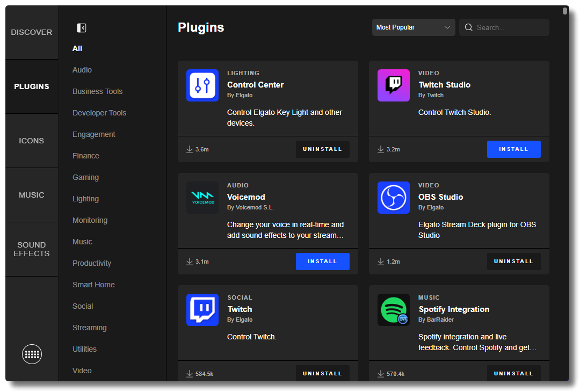Select the All category
This screenshot has width=580, height=392.
point(77,48)
